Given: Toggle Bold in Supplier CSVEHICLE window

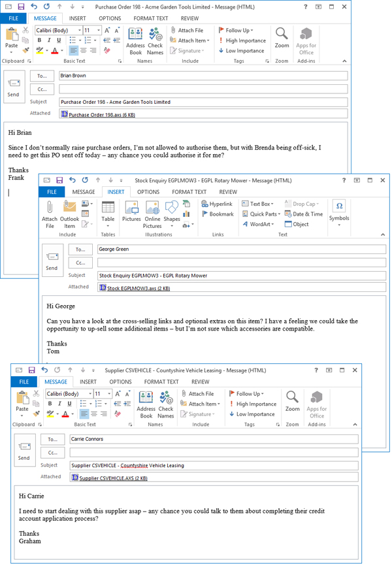Looking at the screenshot, I should point(50,404).
